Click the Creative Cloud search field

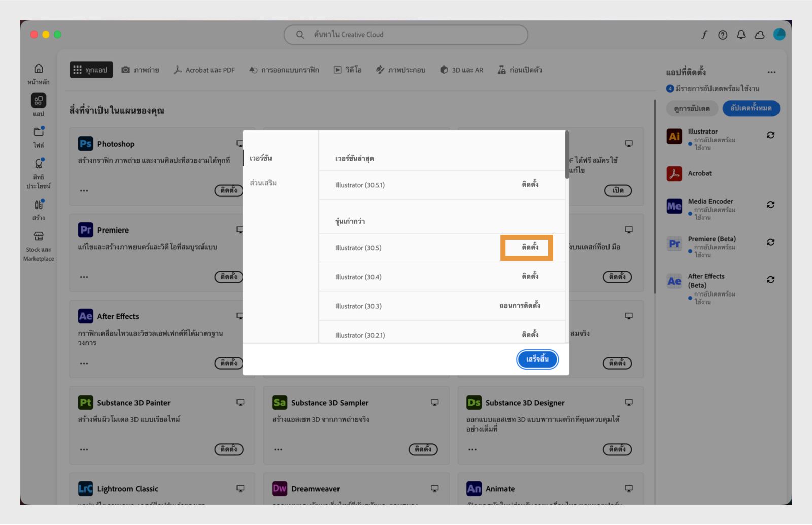pos(406,35)
